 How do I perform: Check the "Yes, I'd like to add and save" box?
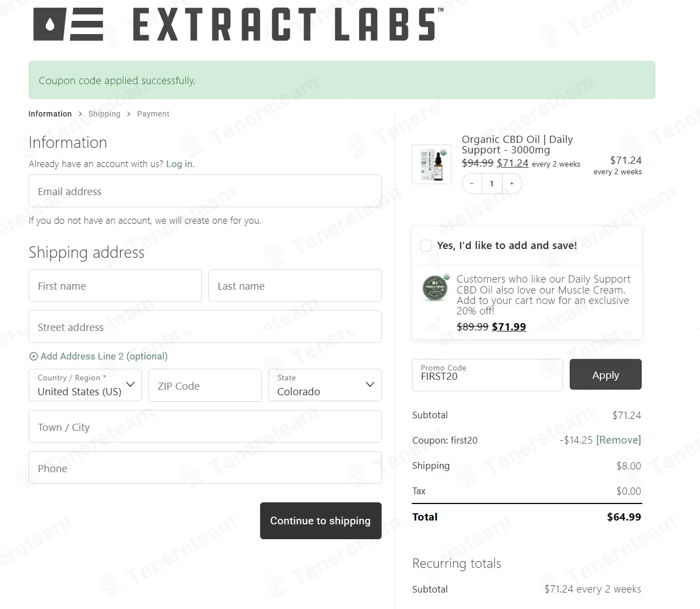pos(426,246)
